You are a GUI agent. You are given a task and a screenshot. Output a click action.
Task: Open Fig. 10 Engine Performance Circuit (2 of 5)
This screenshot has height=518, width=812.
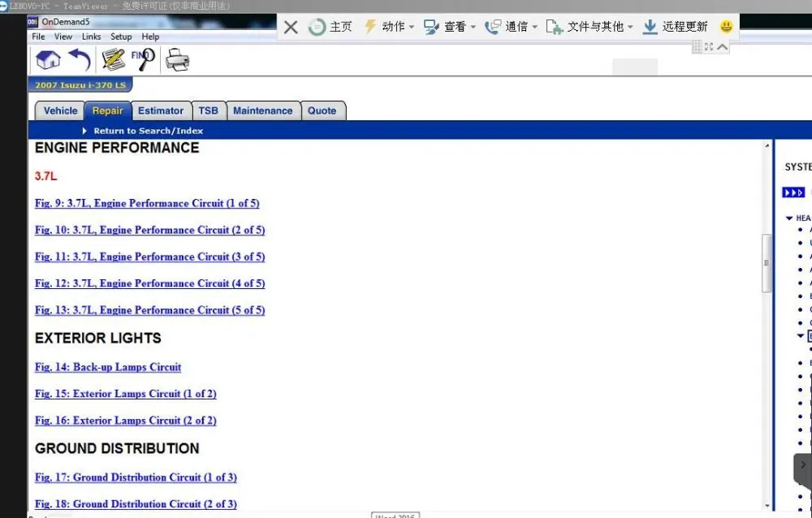(x=149, y=230)
